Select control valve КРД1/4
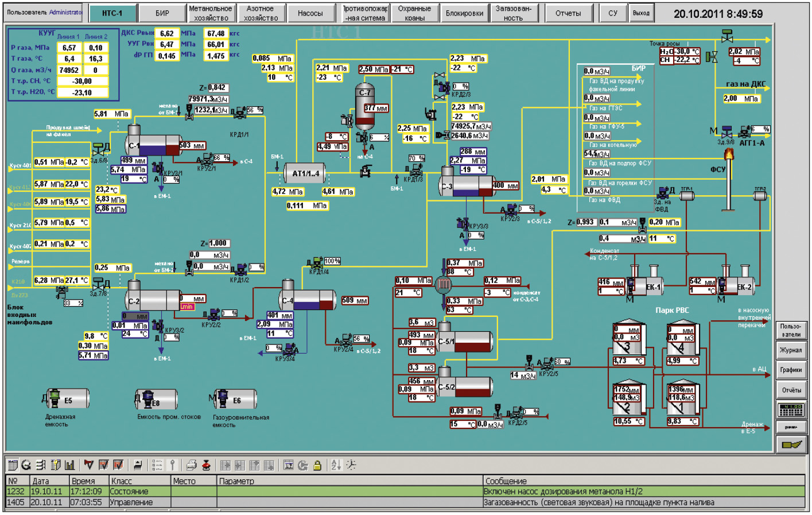The width and height of the screenshot is (812, 515). point(316,264)
